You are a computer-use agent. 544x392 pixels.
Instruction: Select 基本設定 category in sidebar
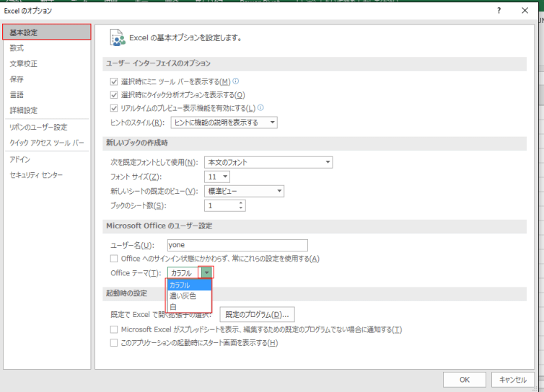point(47,32)
